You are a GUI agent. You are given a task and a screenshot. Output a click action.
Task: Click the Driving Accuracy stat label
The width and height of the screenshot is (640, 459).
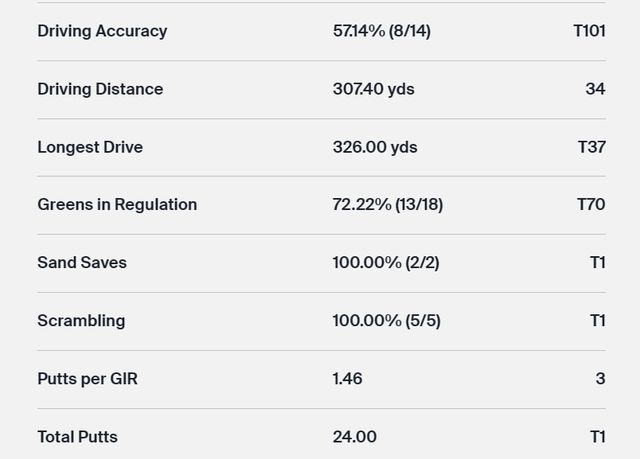tap(102, 31)
